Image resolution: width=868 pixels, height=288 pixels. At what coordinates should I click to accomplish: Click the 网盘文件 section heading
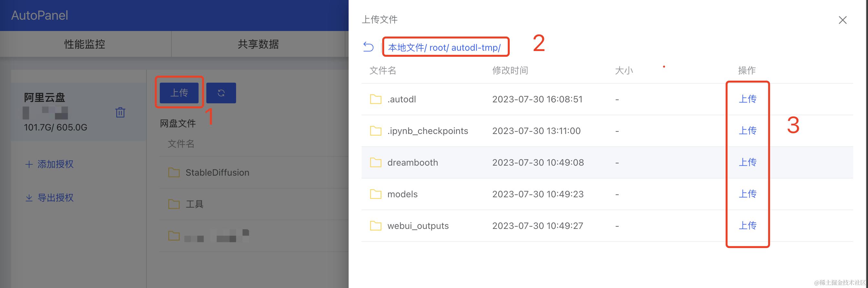pos(178,123)
